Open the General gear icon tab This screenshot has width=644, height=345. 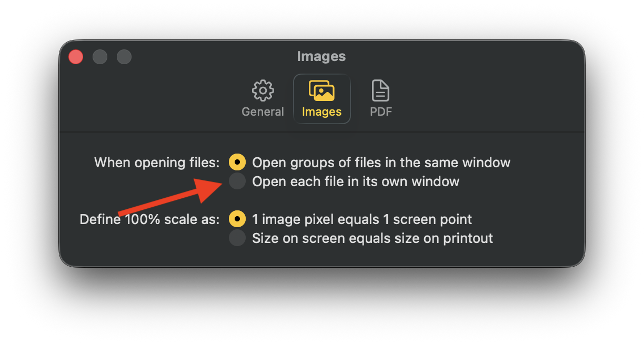[x=263, y=91]
